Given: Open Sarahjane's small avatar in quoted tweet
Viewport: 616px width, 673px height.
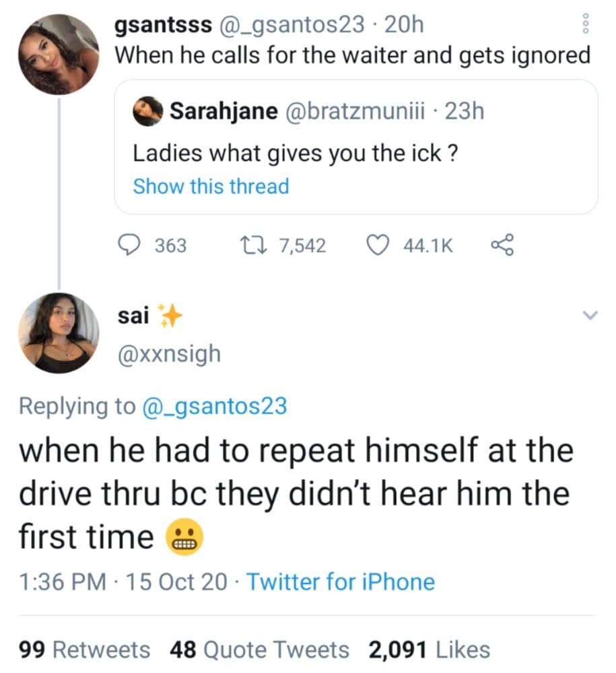Looking at the screenshot, I should click(x=147, y=111).
